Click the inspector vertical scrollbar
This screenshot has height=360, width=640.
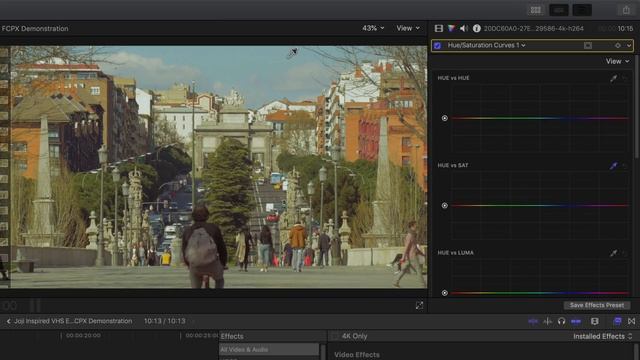point(637,106)
